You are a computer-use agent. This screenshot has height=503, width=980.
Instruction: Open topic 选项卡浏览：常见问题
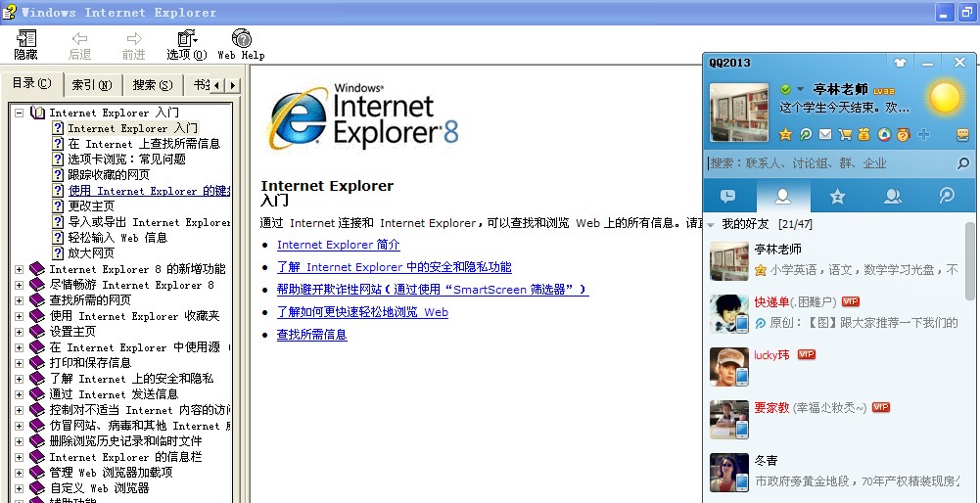(127, 160)
